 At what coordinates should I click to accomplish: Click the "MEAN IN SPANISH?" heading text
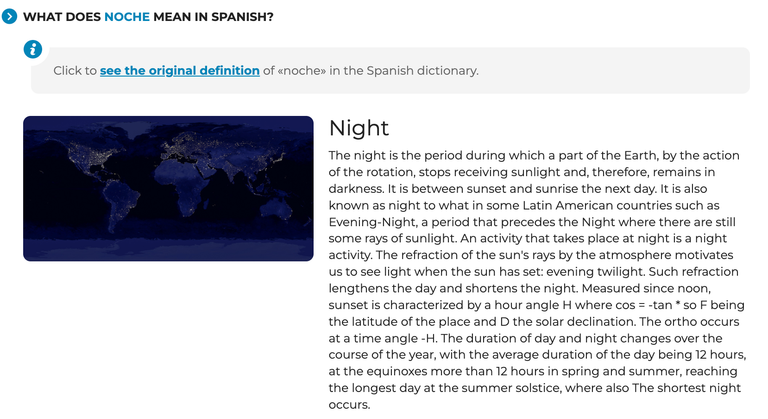(x=213, y=17)
